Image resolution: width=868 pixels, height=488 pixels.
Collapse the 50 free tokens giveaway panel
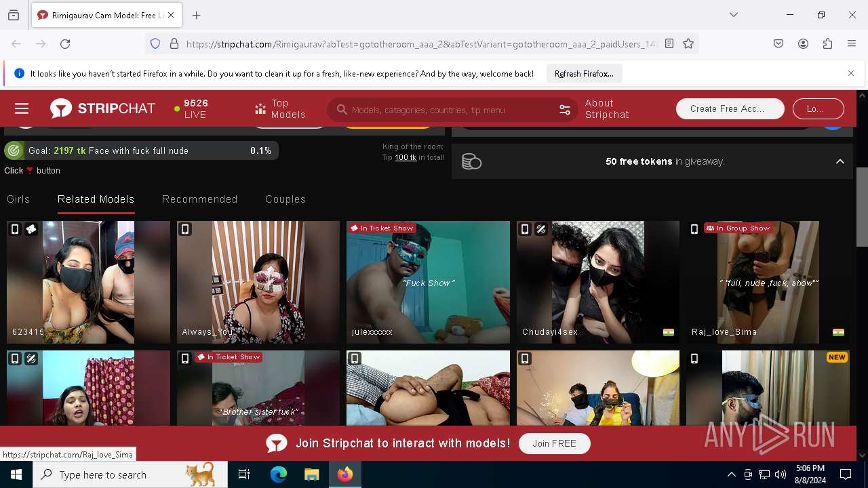840,161
